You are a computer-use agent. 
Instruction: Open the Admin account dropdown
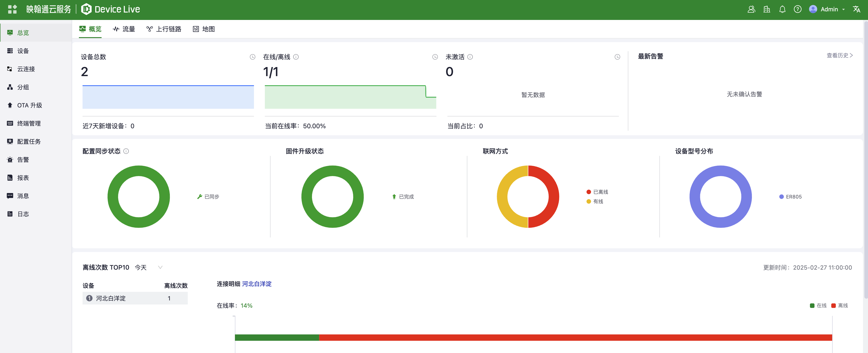coord(829,9)
